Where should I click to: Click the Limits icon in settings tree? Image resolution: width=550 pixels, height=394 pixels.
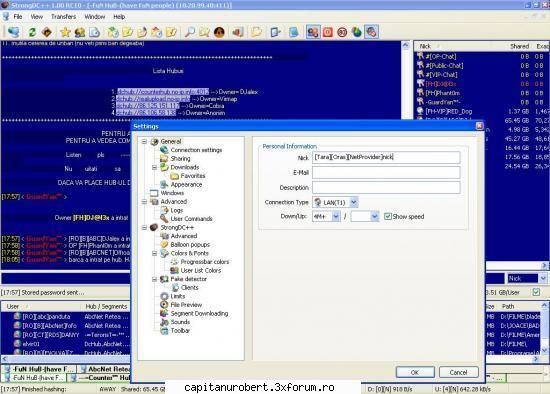(164, 296)
